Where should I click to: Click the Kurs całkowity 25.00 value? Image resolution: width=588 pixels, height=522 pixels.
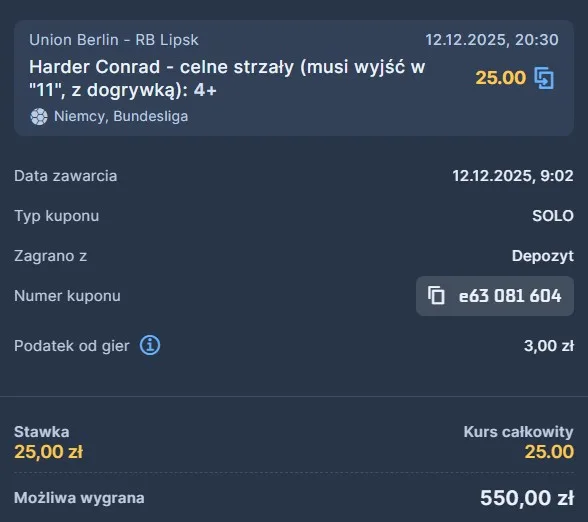click(x=549, y=452)
